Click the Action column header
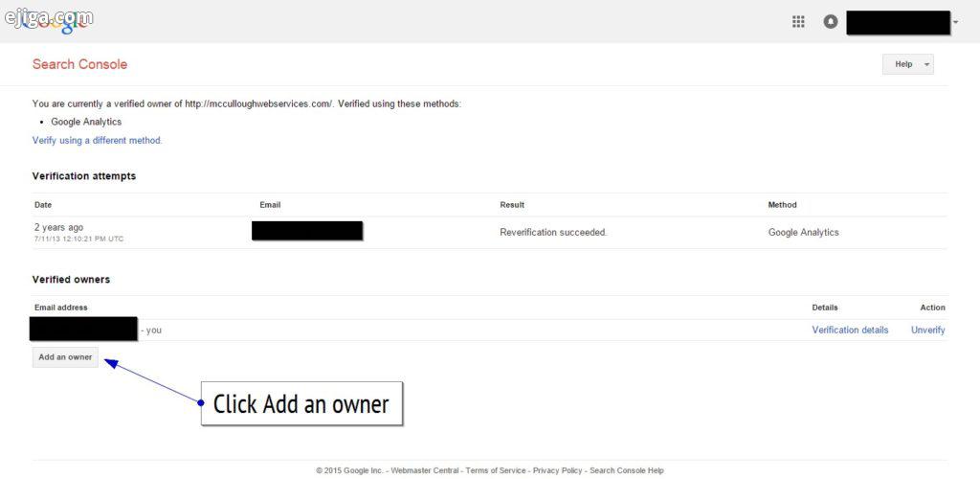 coord(932,307)
